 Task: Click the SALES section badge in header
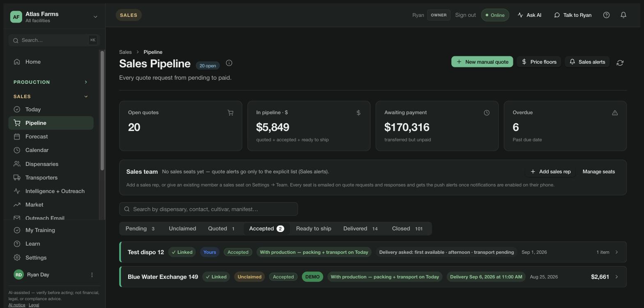[x=129, y=15]
